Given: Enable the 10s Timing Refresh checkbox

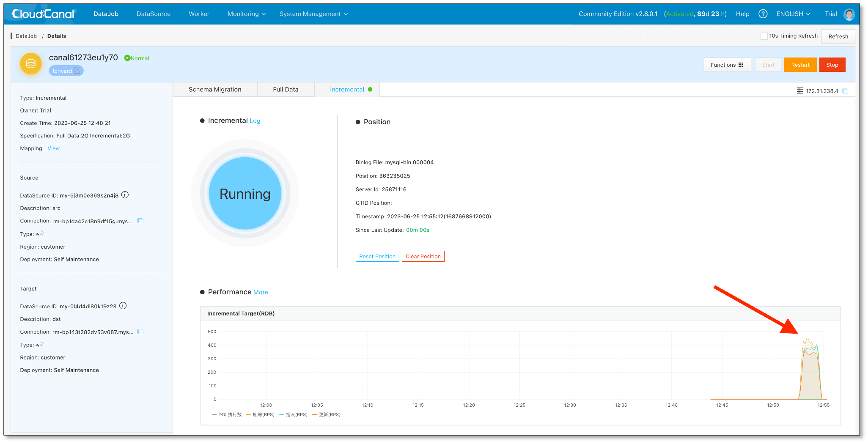Looking at the screenshot, I should 764,36.
